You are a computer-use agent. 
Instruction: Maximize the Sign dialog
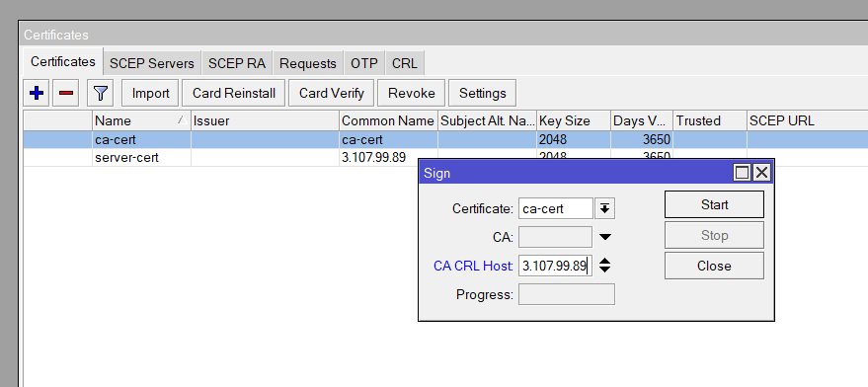742,173
